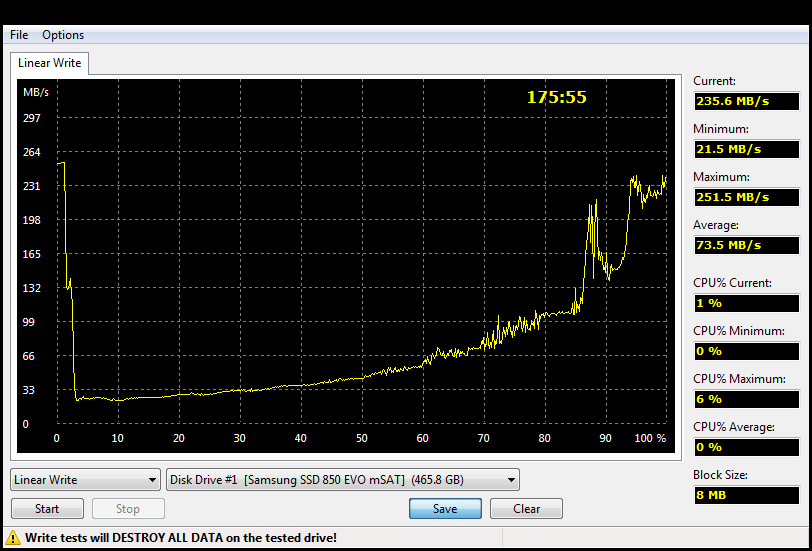Click the CPU% Maximum value 6 %
The image size is (812, 551).
click(746, 399)
